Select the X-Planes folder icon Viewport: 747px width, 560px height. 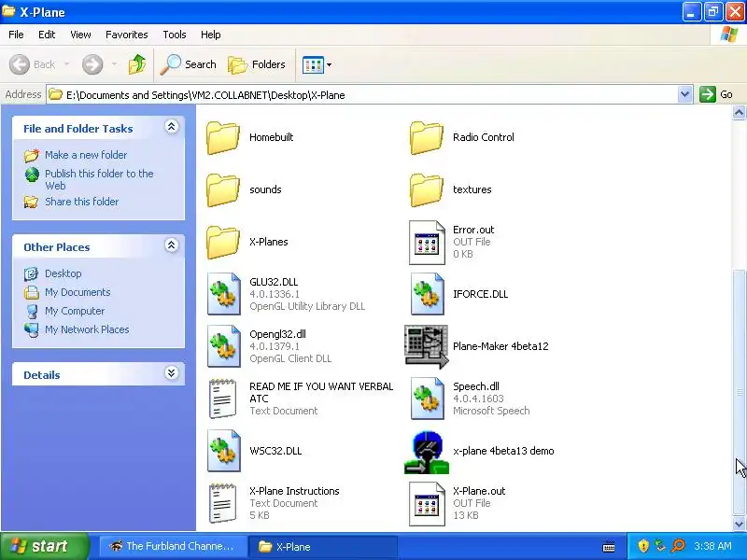click(223, 243)
